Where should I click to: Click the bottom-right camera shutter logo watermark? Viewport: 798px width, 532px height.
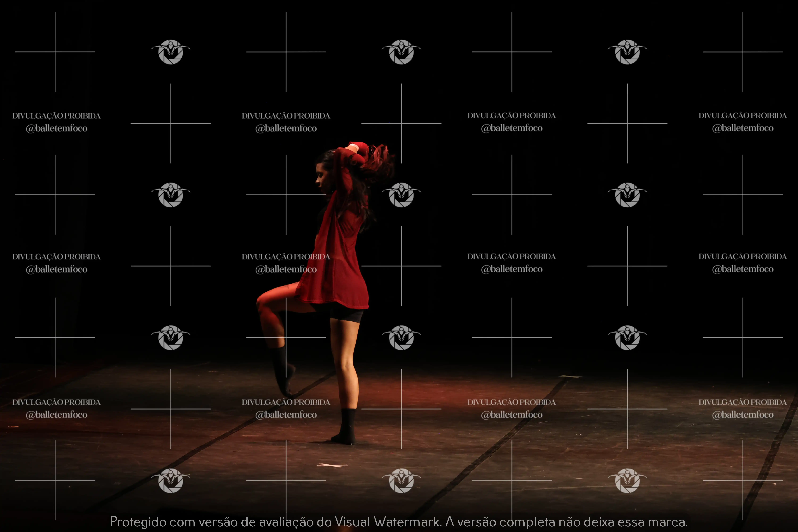pyautogui.click(x=627, y=480)
